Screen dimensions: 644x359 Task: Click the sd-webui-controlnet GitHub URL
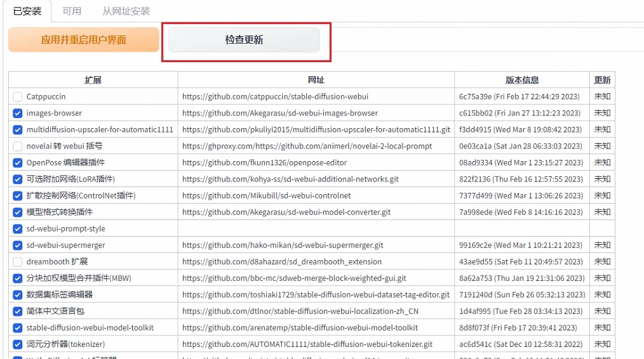coord(266,196)
